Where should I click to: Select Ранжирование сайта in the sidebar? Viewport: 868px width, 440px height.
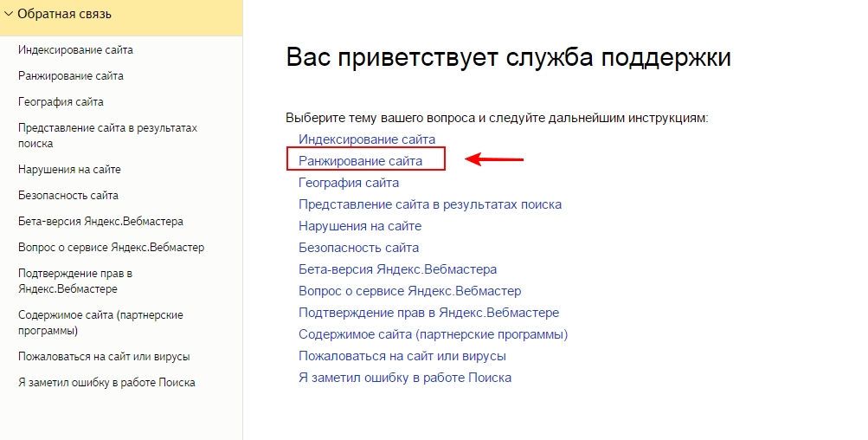pyautogui.click(x=70, y=76)
